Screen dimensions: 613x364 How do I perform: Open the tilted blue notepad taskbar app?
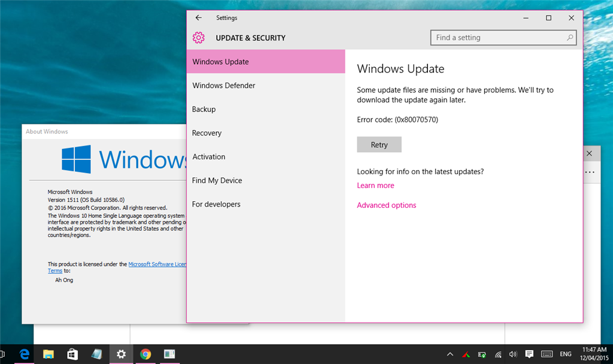96,354
